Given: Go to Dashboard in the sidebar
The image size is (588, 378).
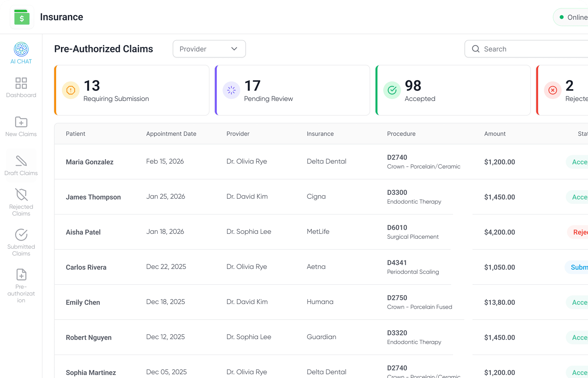Looking at the screenshot, I should [x=21, y=84].
